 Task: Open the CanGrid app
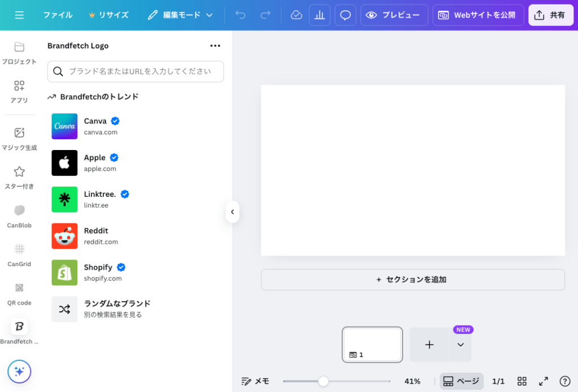[x=19, y=256]
